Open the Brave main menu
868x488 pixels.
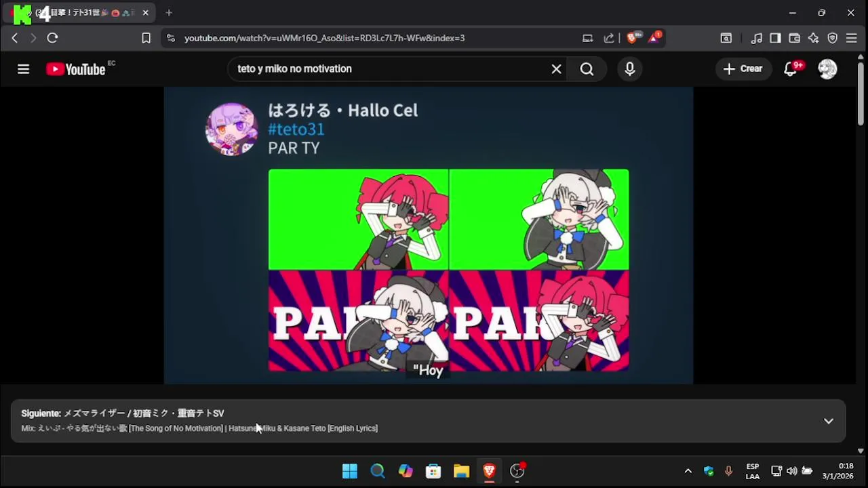coord(852,38)
